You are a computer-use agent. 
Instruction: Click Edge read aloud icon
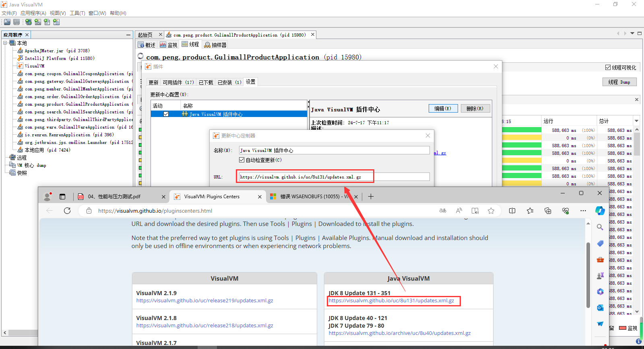[459, 211]
